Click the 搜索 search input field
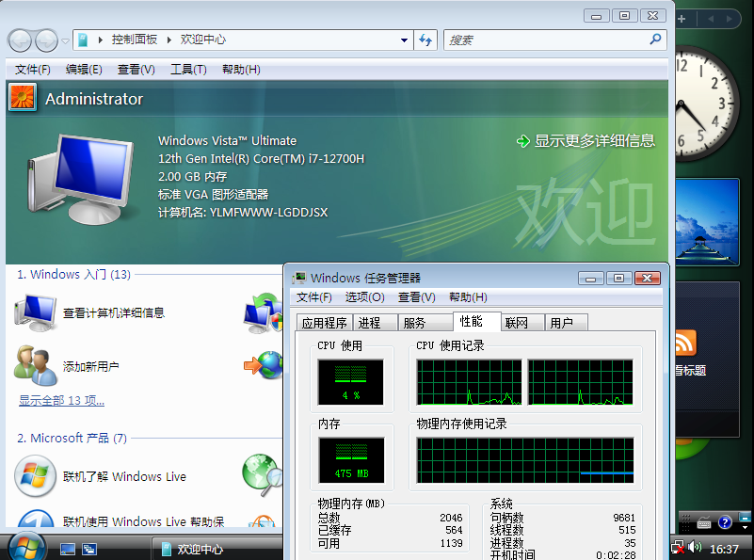The width and height of the screenshot is (754, 560). tap(546, 40)
